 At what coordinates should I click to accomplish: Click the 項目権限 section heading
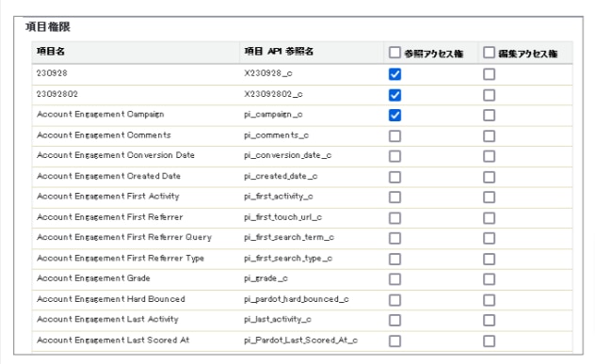(48, 27)
